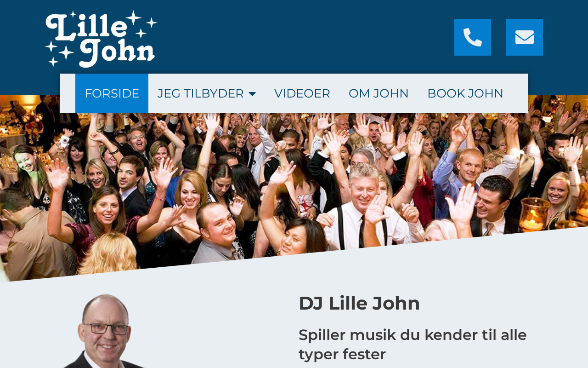Expand the caret arrow beside JEG TILBYDER
588x368 pixels.
252,94
